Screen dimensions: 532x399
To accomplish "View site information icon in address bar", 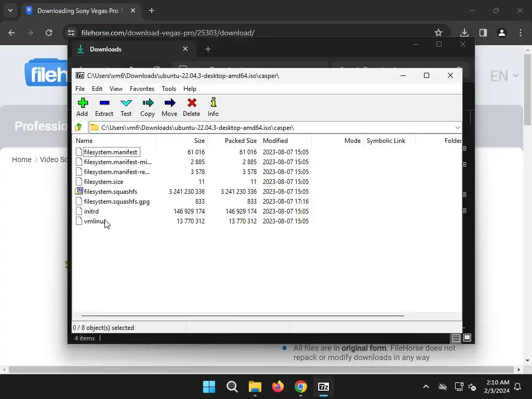I will tap(71, 33).
